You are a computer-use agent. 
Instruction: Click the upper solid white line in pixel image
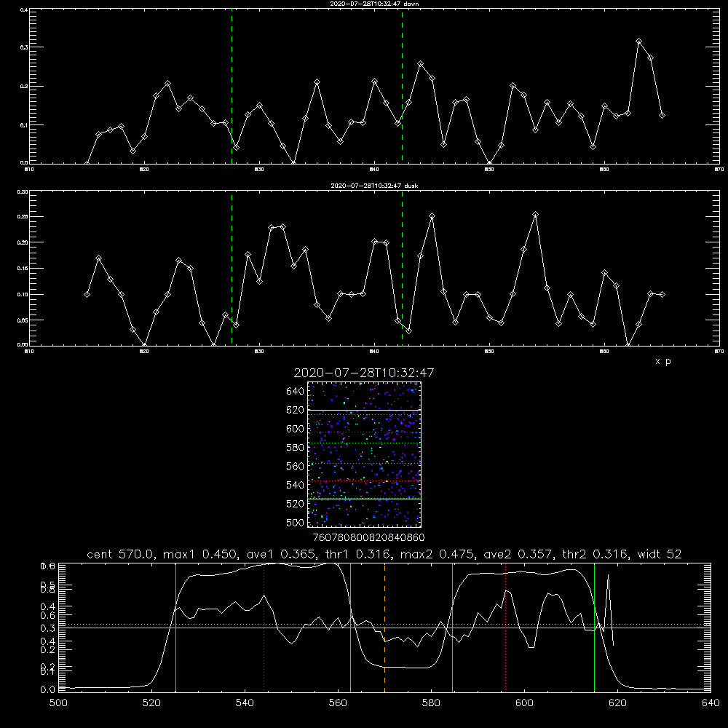[x=365, y=410]
